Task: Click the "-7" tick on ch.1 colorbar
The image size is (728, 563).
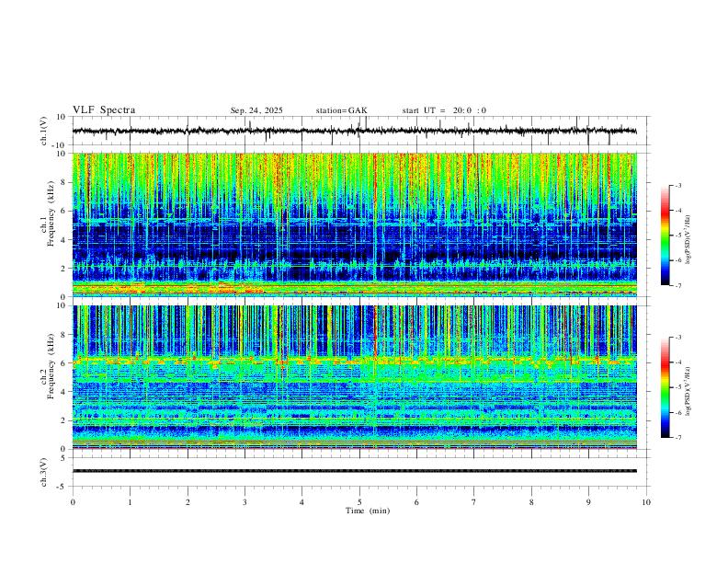Action: point(678,286)
